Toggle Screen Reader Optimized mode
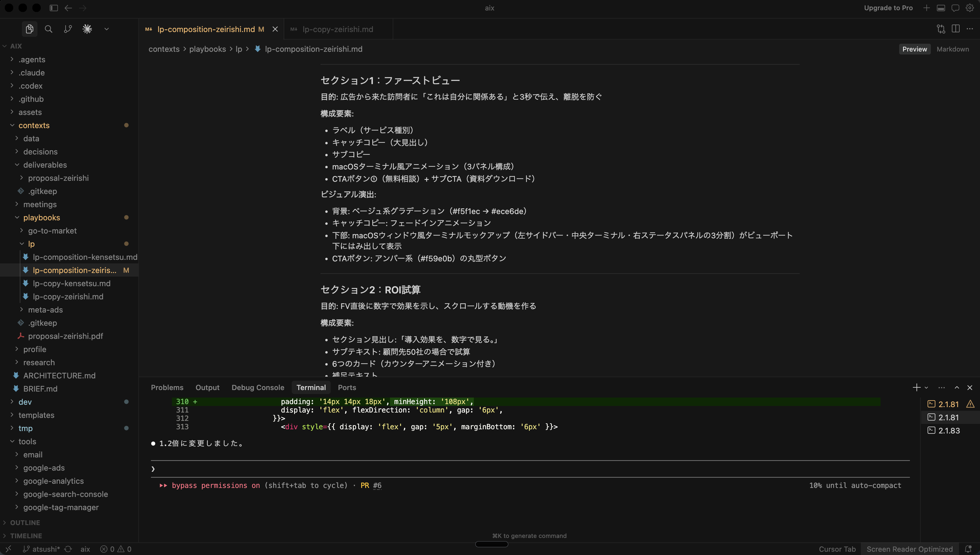 910,549
